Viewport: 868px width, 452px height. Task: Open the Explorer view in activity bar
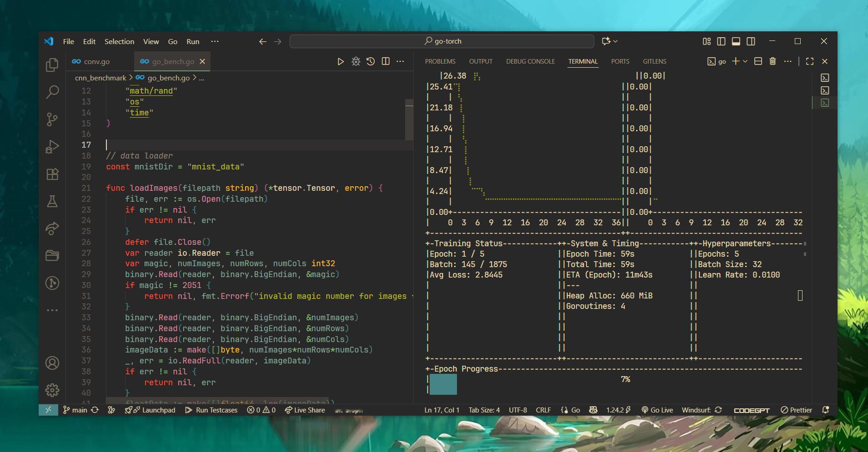point(52,65)
